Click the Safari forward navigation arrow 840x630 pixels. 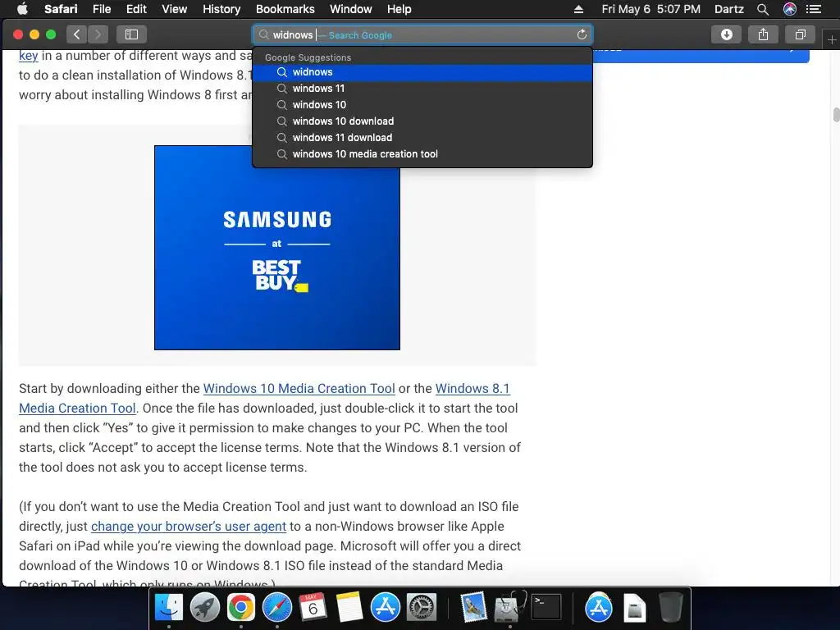98,34
